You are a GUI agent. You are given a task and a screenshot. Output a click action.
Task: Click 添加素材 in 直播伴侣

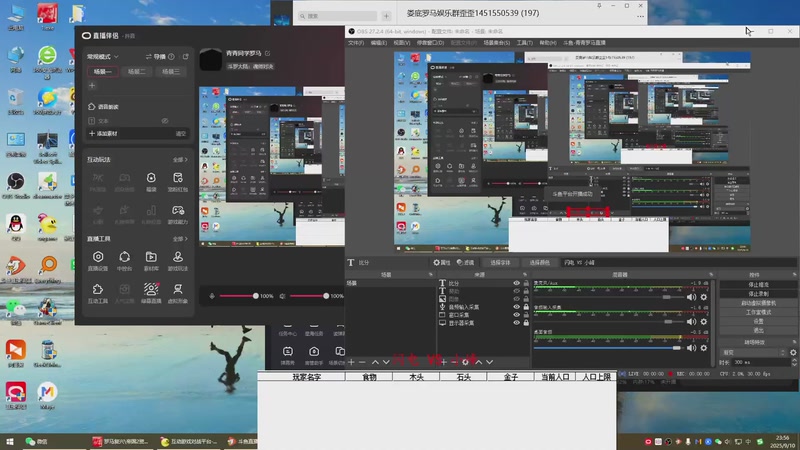coord(104,134)
